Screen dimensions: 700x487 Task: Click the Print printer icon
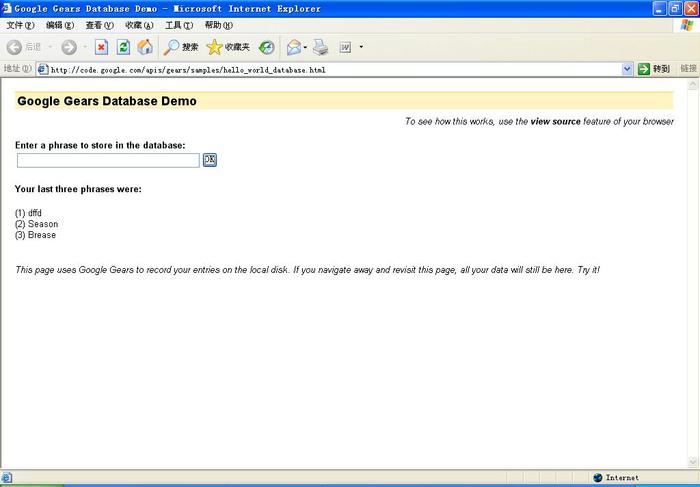[x=320, y=47]
